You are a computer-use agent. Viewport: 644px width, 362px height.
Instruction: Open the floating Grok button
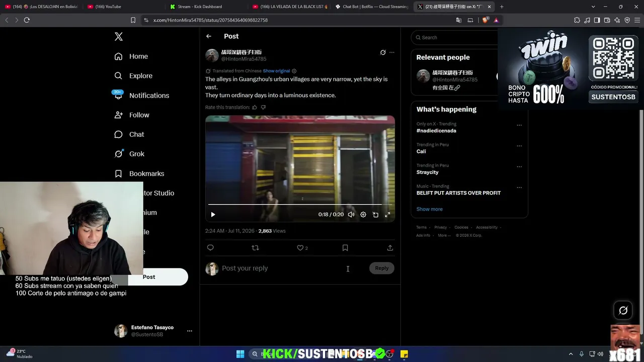[x=623, y=311]
